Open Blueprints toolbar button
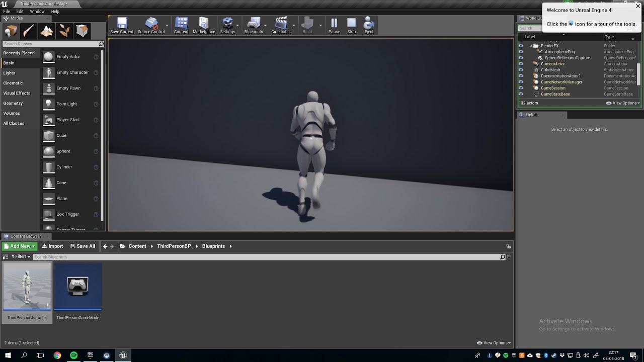Viewport: 644px width, 362px height. (254, 26)
